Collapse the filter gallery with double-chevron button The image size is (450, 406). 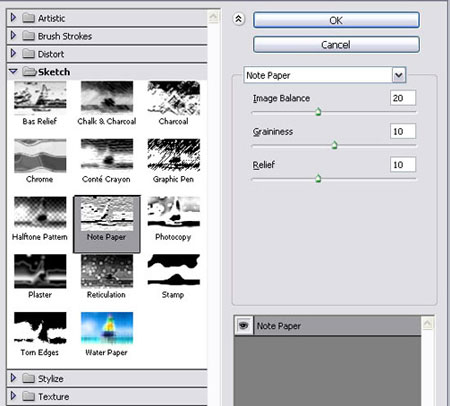coord(238,19)
